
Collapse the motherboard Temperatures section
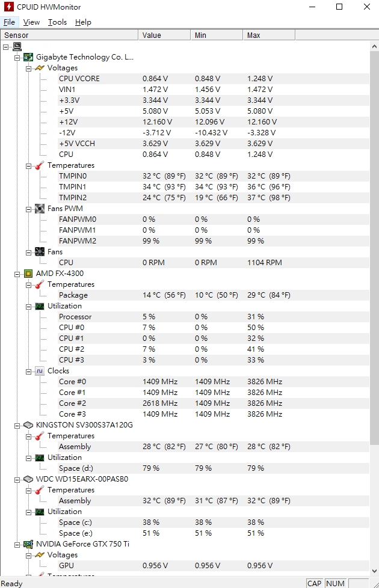pos(28,166)
